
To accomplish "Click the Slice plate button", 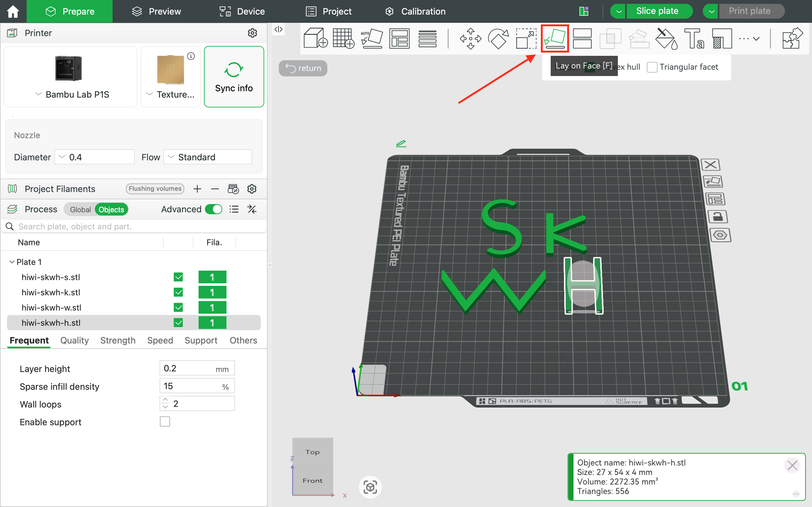I will pos(657,11).
